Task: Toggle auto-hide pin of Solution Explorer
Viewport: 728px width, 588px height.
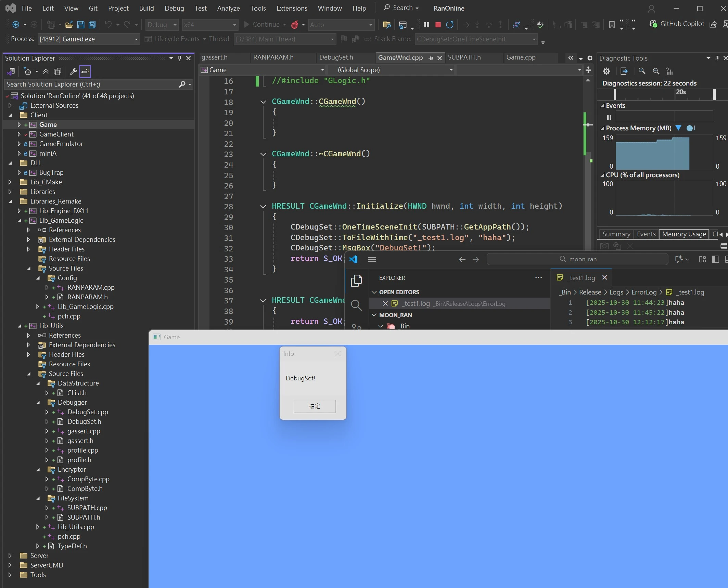Action: [x=180, y=58]
